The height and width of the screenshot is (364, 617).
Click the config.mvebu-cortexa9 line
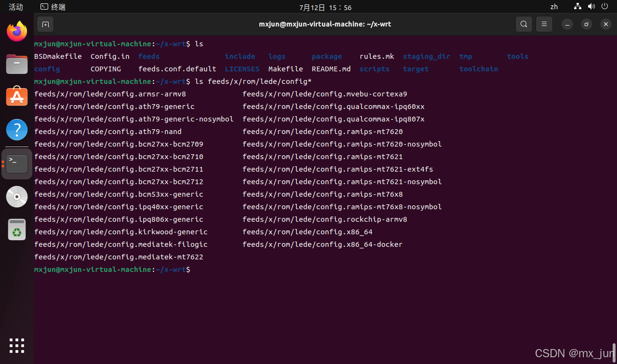(x=325, y=94)
